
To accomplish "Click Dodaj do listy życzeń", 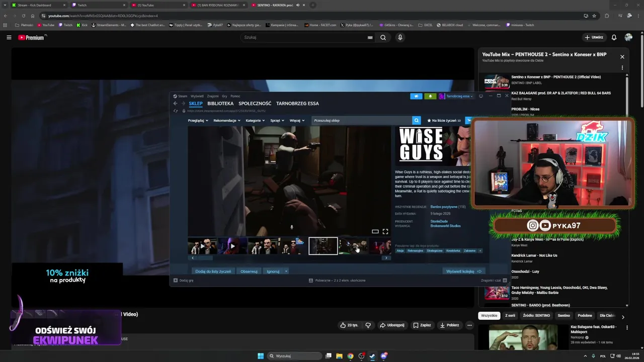I will click(x=213, y=271).
